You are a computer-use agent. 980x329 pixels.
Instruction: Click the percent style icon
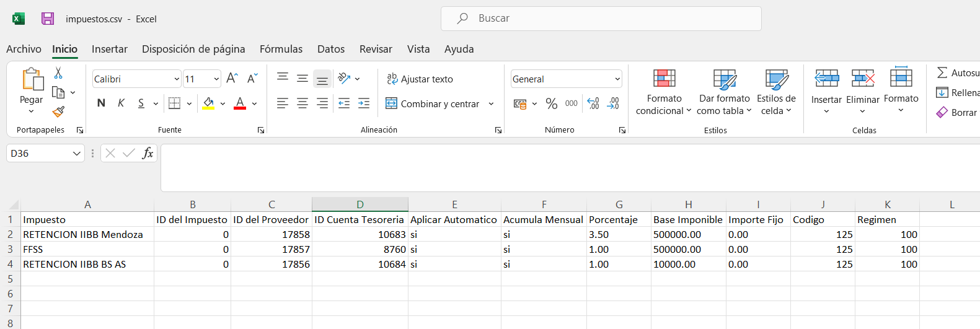[551, 103]
